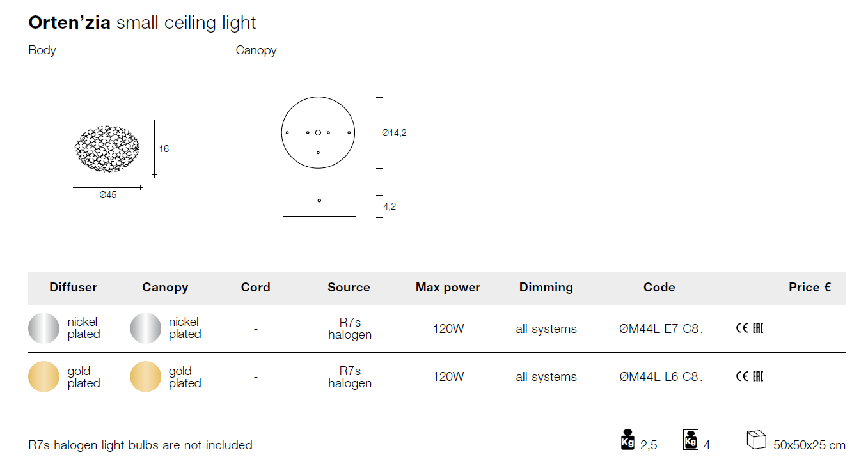Click the CE EAC mark in nickel row
This screenshot has width=868, height=471.
click(x=750, y=328)
